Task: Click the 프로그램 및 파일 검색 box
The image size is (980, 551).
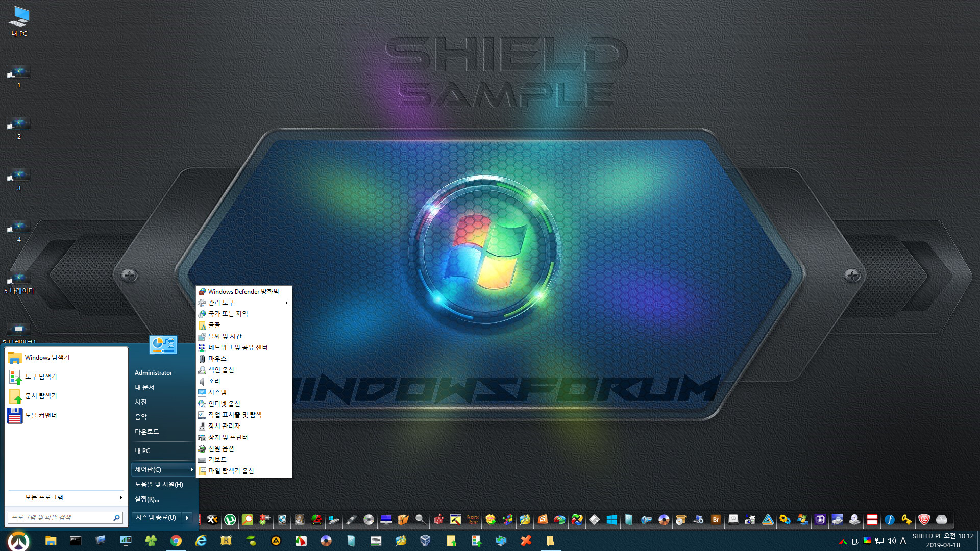Action: pos(65,517)
